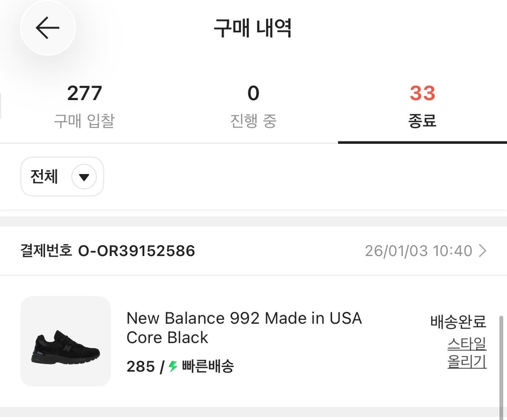Click the lightning fast delivery icon
The width and height of the screenshot is (507, 420).
tap(173, 367)
